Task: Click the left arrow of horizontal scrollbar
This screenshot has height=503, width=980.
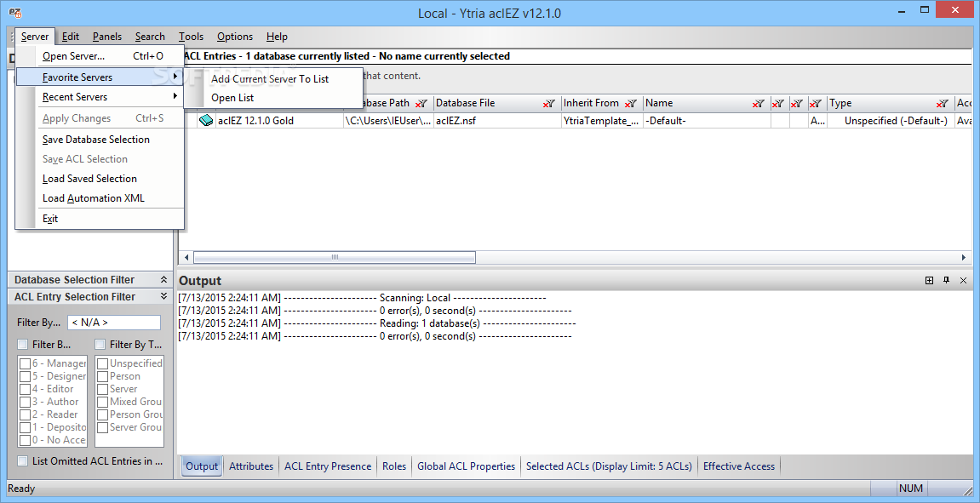Action: click(186, 257)
